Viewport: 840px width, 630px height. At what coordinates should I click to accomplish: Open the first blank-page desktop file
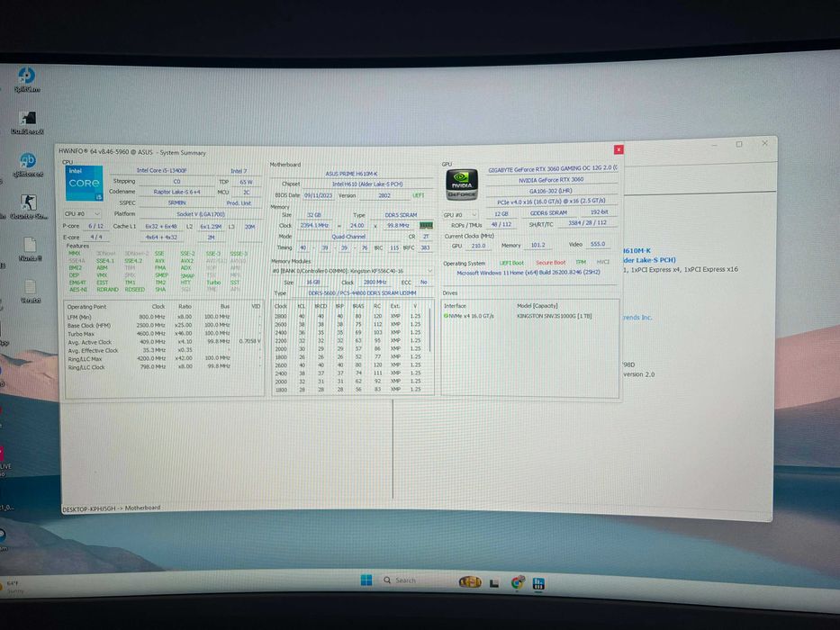coord(30,249)
